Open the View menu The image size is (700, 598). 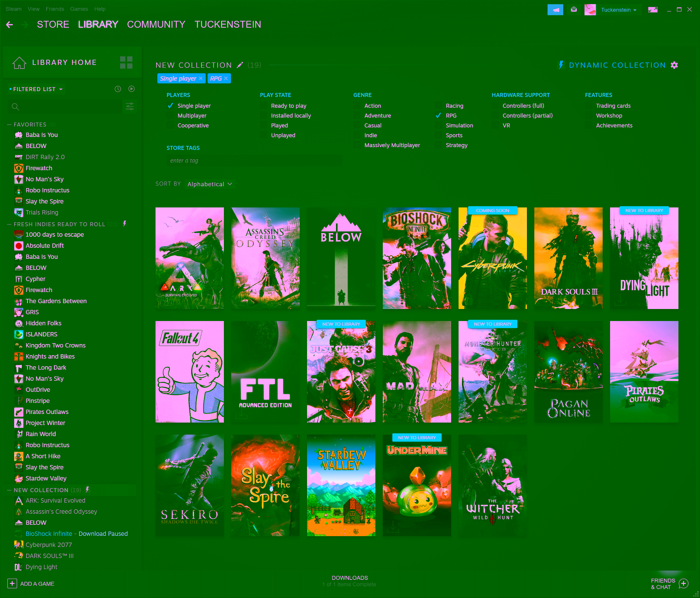point(34,9)
